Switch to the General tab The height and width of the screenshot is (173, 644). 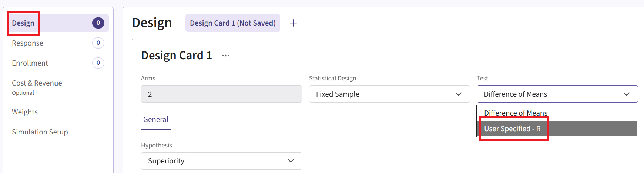click(156, 119)
